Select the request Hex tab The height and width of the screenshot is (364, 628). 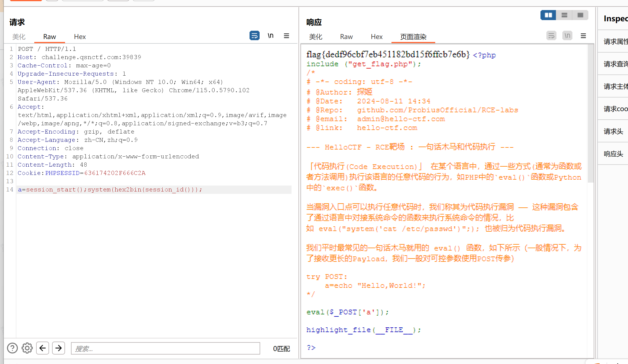point(80,37)
